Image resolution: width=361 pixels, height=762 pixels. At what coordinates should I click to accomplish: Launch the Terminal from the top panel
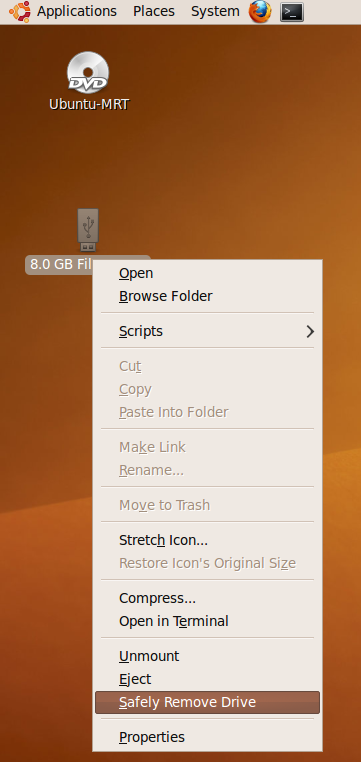[x=292, y=12]
